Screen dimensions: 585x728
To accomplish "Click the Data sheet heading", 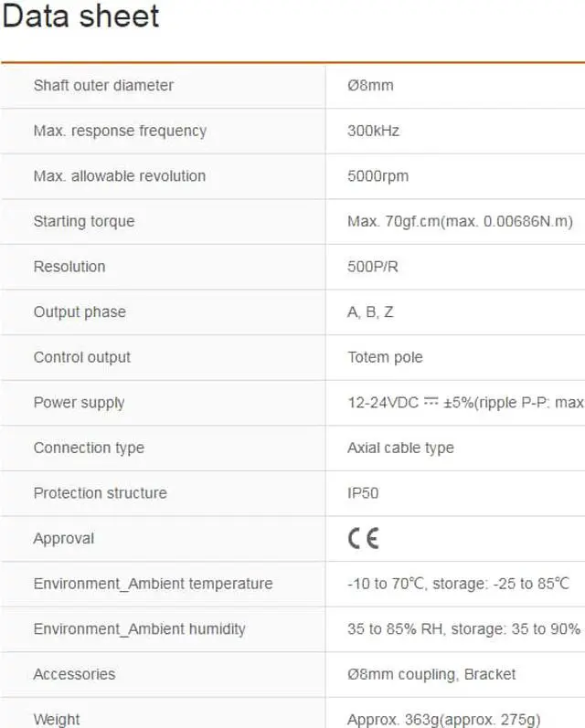I will 81,16.
